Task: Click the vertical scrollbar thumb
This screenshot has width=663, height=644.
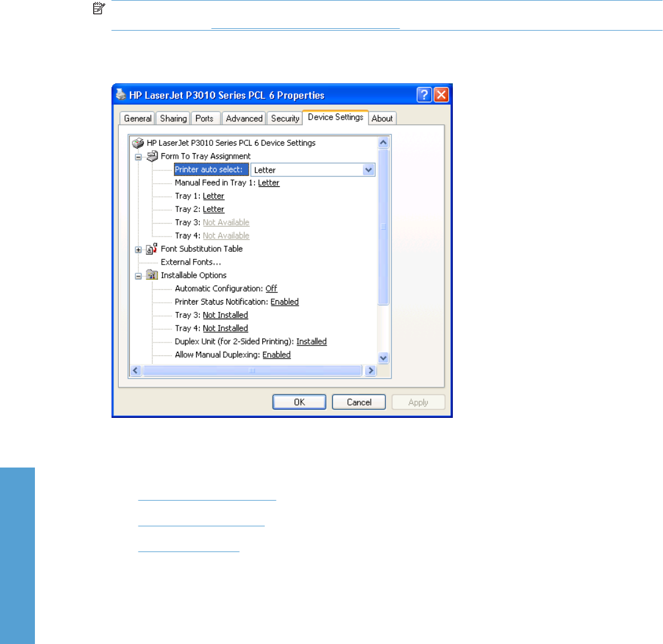Action: pos(383,227)
